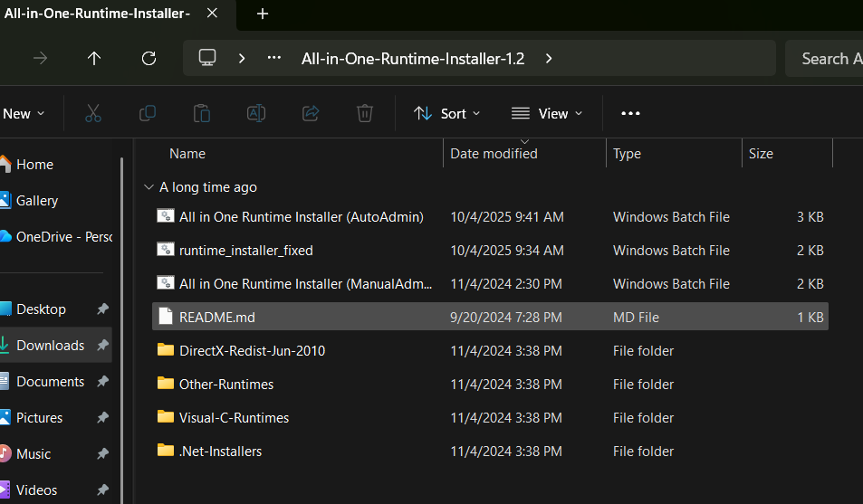The image size is (863, 504).
Task: Open the Sort dropdown menu
Action: pyautogui.click(x=447, y=113)
